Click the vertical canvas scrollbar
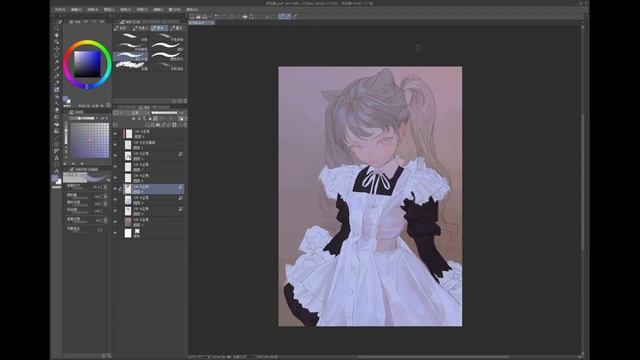Image resolution: width=640 pixels, height=360 pixels. 582,182
